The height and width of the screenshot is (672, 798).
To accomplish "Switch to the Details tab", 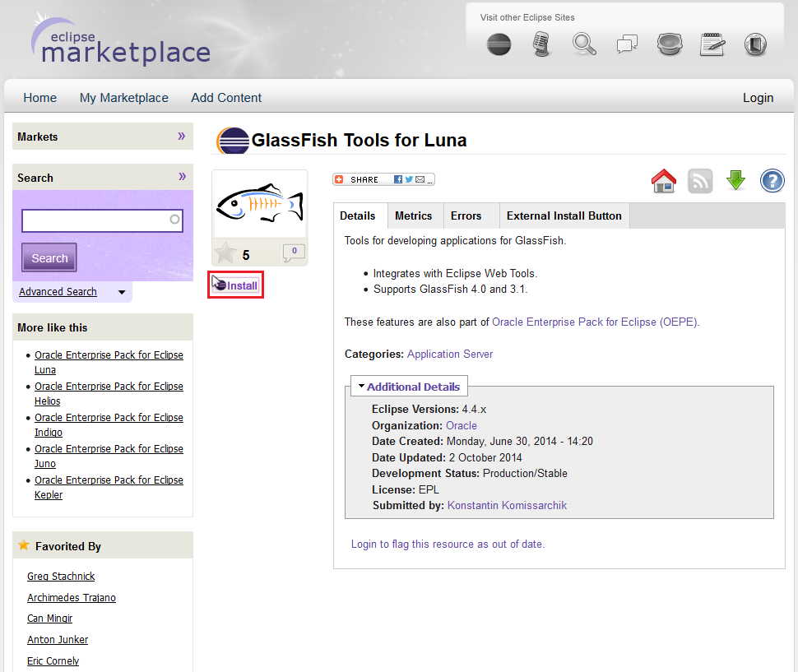I will (358, 216).
